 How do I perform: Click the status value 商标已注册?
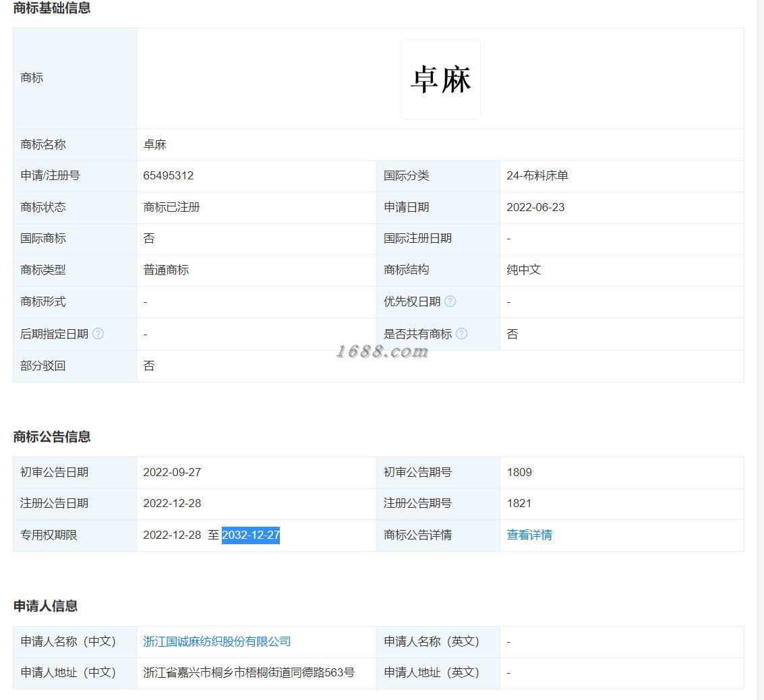tap(171, 207)
